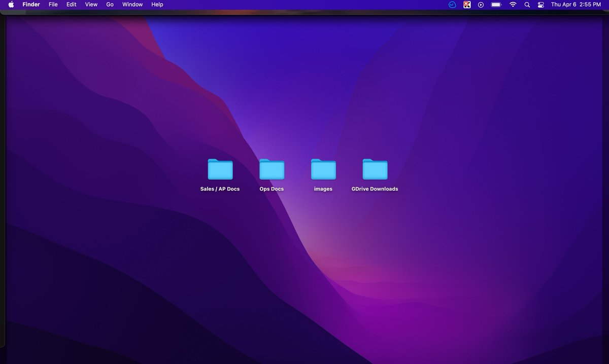Viewport: 609px width, 364px height.
Task: Open the Window menu
Action: point(132,5)
